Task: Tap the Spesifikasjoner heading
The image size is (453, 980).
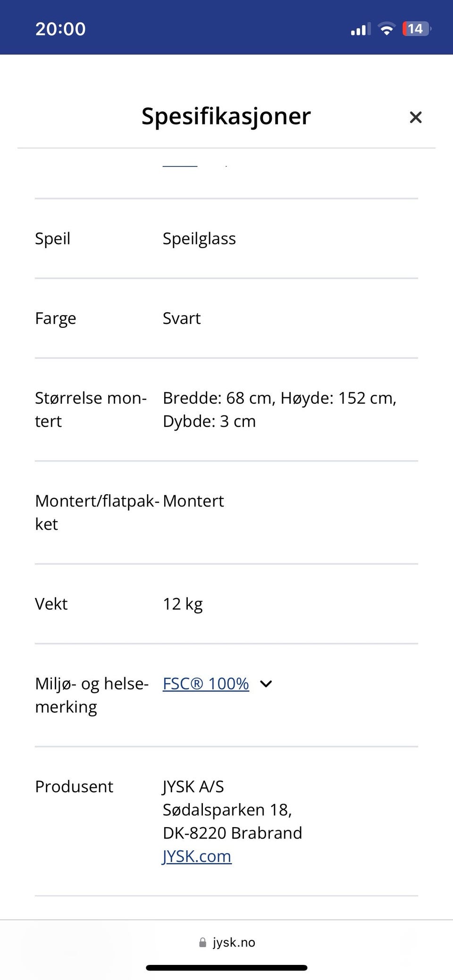Action: pos(226,116)
